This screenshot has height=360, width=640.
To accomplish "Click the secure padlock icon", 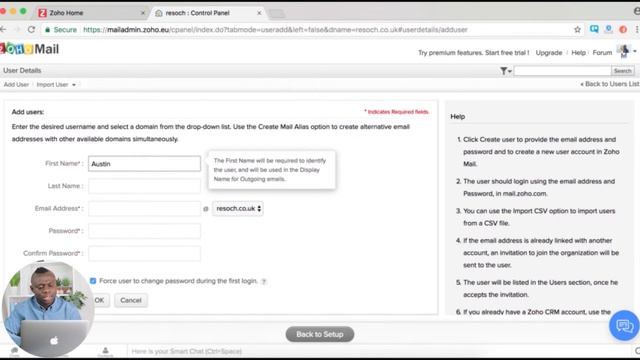I will [48, 30].
